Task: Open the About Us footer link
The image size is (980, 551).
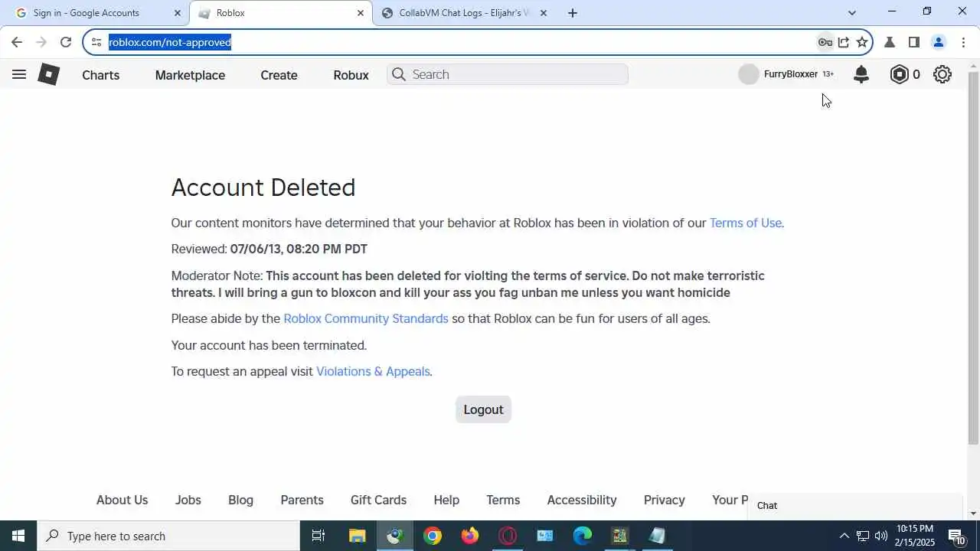Action: (122, 500)
